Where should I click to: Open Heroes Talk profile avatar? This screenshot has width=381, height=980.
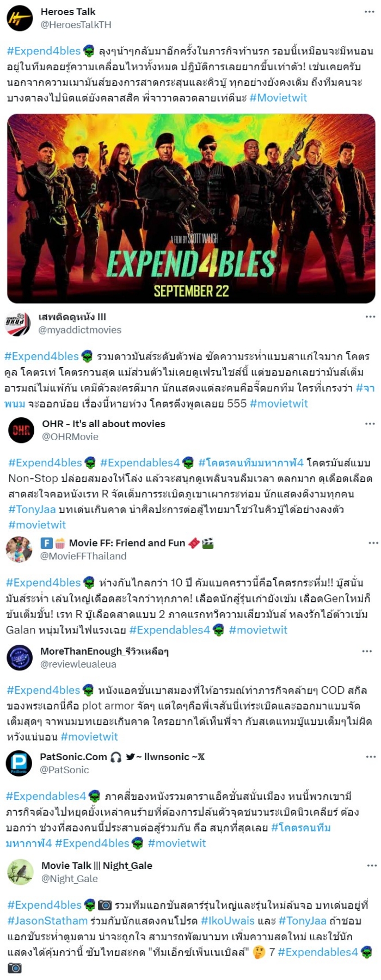pyautogui.click(x=20, y=18)
